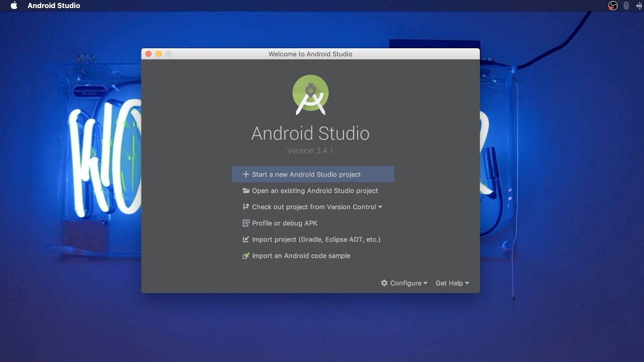Screen dimensions: 644x362
Task: Open the Configure dropdown arrow
Action: 425,284
